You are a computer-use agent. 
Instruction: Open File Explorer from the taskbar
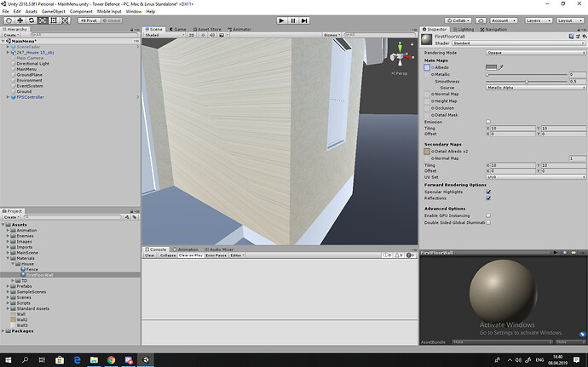point(94,360)
